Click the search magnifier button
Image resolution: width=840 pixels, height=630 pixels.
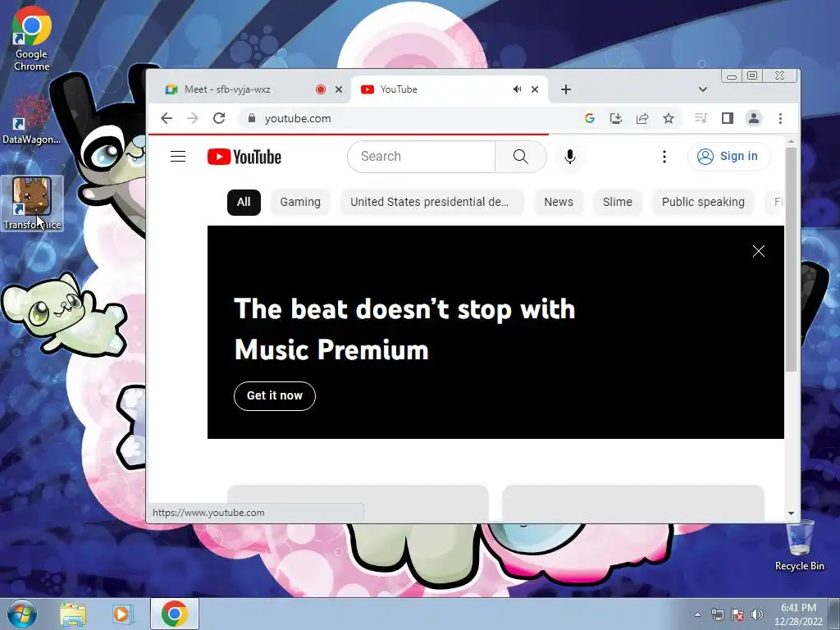point(520,157)
